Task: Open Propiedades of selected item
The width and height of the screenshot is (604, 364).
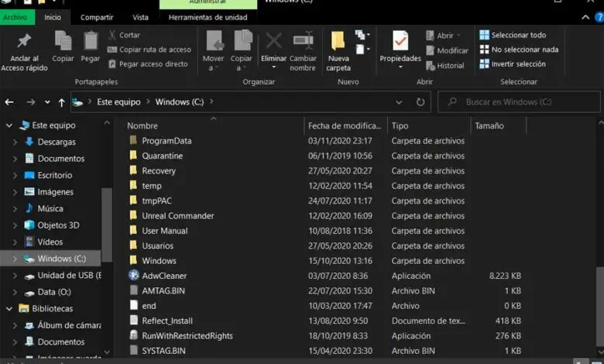Action: (x=400, y=50)
